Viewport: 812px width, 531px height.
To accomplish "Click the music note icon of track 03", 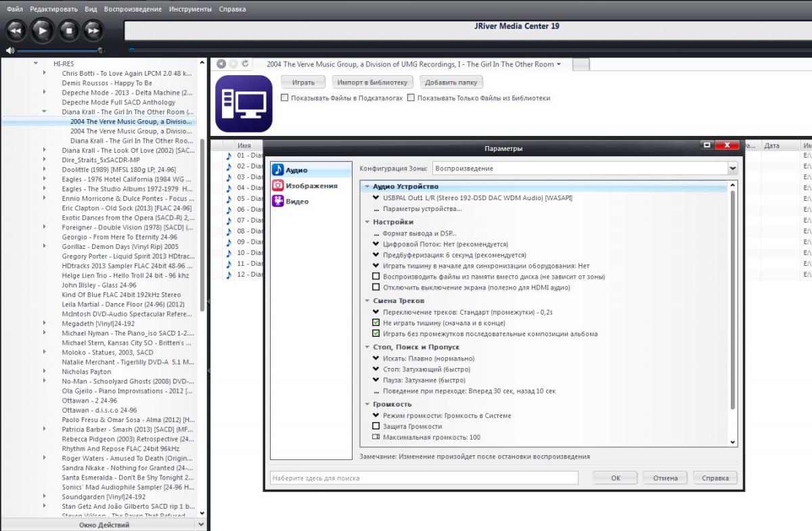I will (x=229, y=177).
